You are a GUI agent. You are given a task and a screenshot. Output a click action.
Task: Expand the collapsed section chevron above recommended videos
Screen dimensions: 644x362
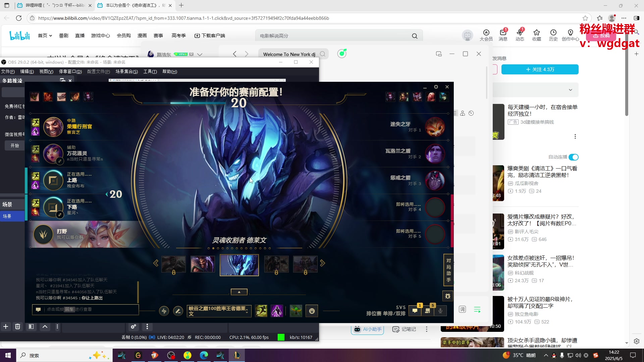point(571,90)
